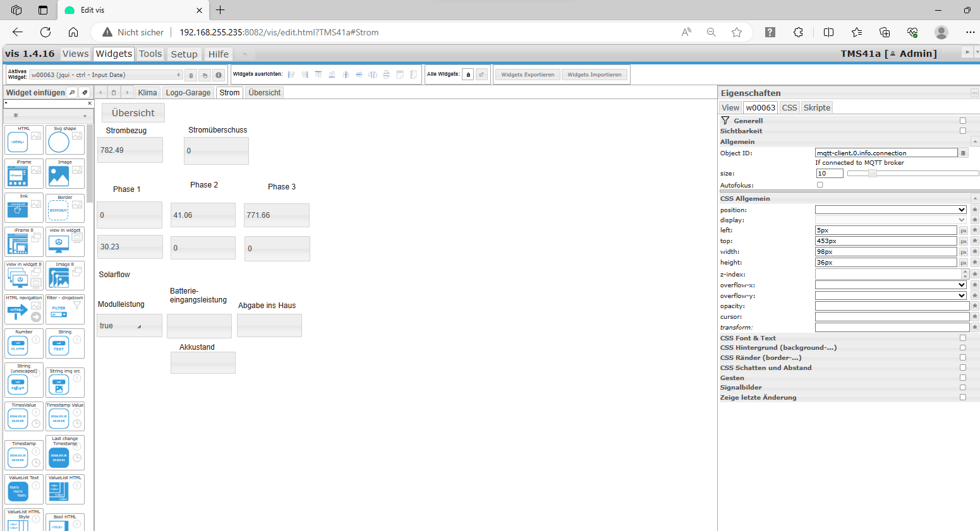Image resolution: width=980 pixels, height=531 pixels.
Task: Align widgets to the top edge
Action: (x=318, y=75)
